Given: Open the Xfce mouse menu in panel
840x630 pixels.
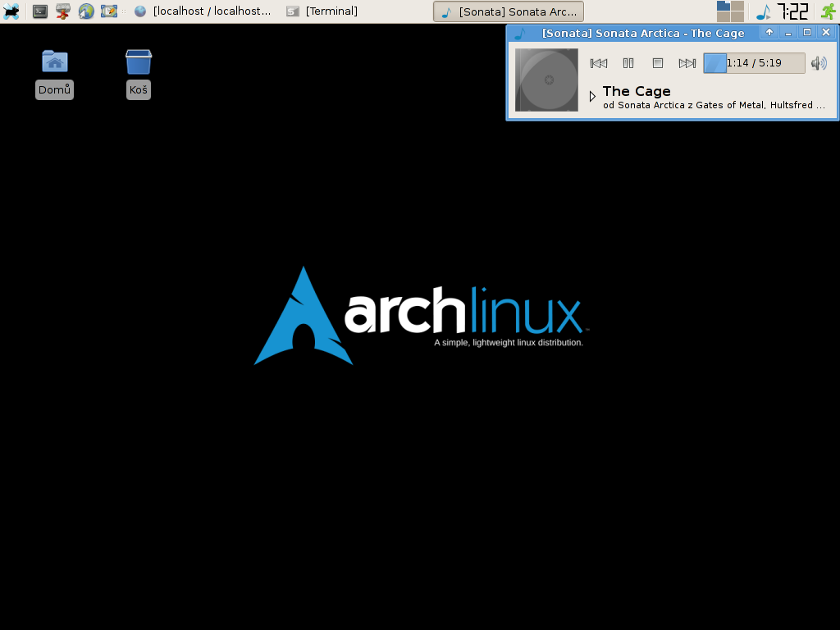Looking at the screenshot, I should 11,11.
